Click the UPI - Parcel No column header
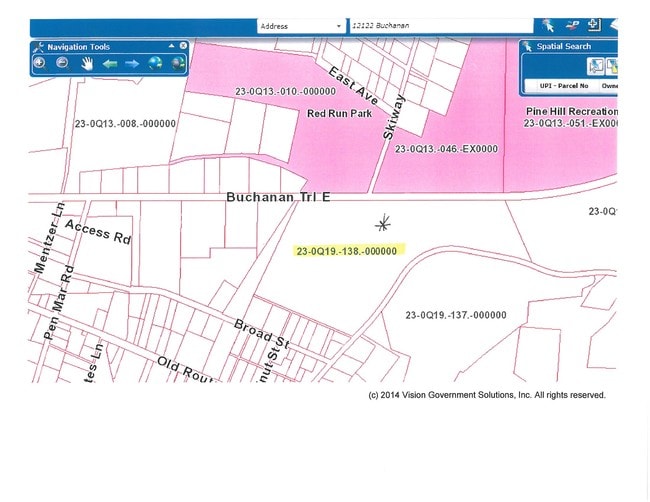The width and height of the screenshot is (650, 502). tap(564, 86)
